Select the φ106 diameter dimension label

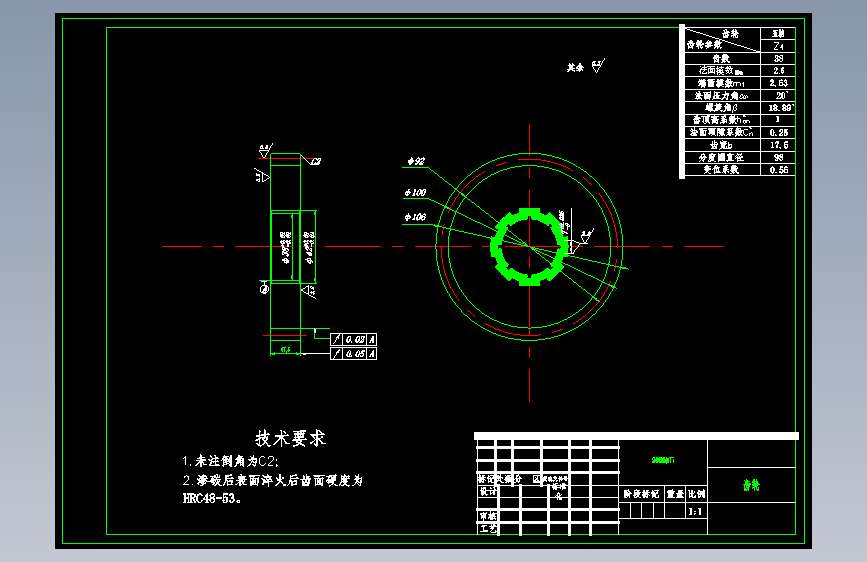[x=415, y=217]
